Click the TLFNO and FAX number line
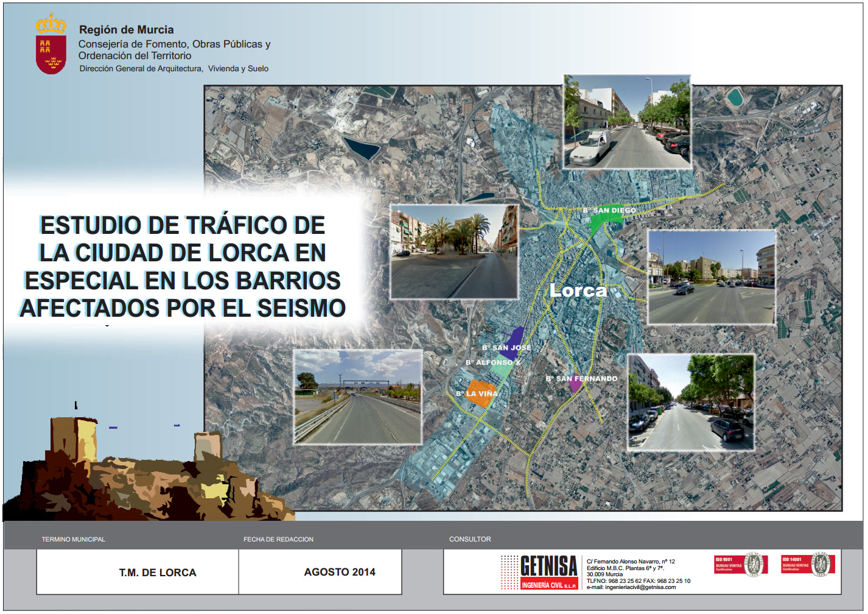The image size is (868, 614). coord(639,581)
